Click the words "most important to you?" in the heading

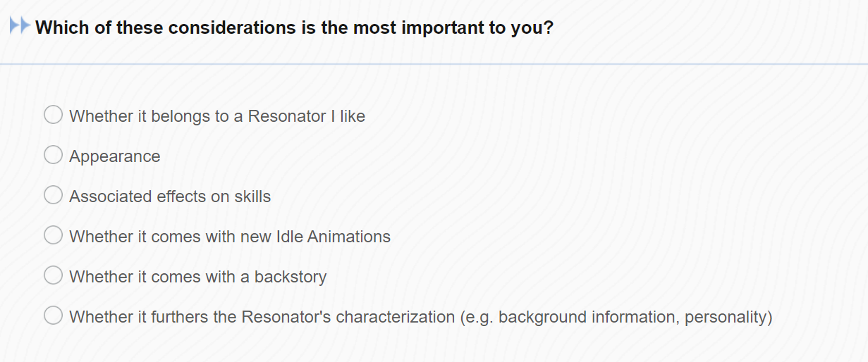453,28
